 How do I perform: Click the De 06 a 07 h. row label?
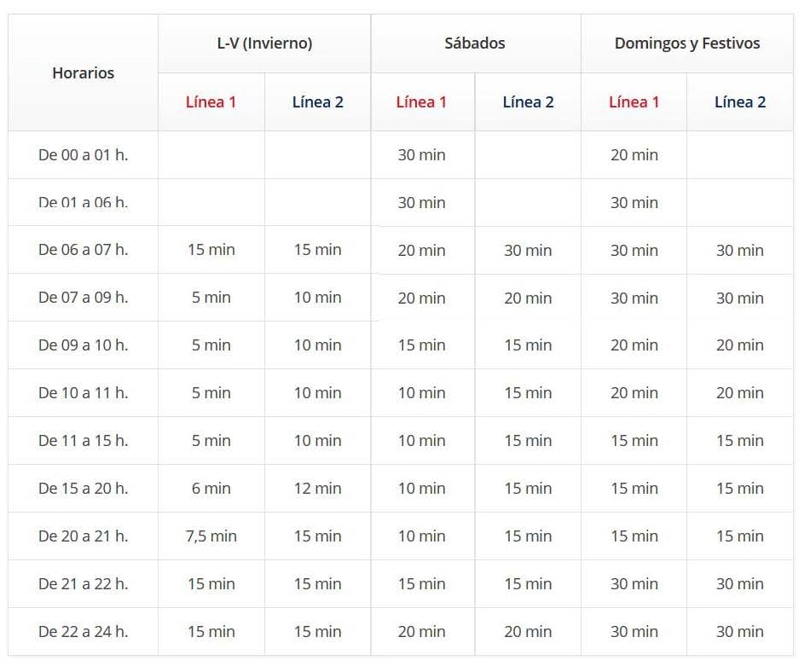(x=83, y=251)
